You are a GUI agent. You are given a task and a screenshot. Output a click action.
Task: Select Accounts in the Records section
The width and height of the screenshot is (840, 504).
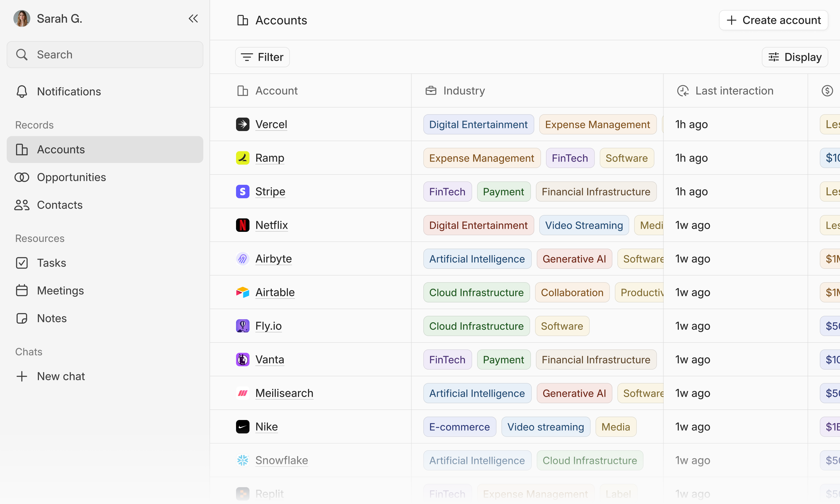tap(105, 150)
